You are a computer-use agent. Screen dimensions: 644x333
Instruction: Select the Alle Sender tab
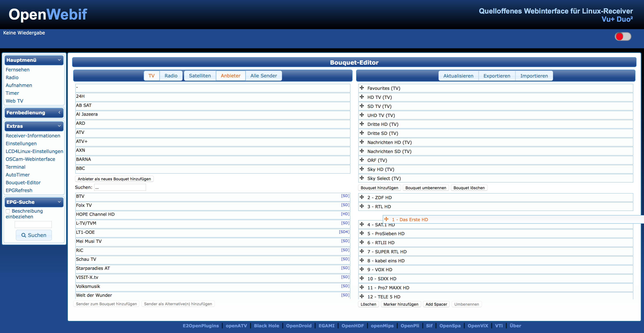[x=264, y=76]
